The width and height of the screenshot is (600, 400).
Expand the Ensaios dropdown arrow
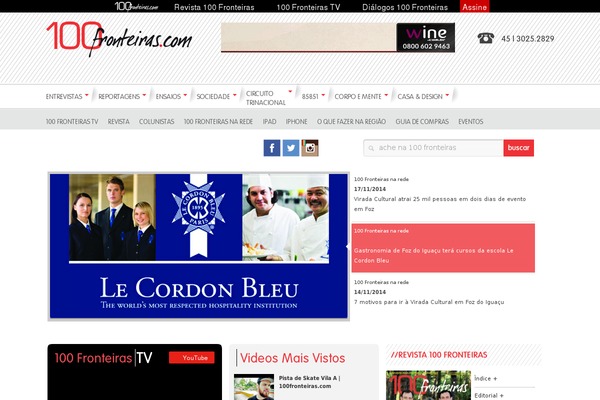coord(185,95)
